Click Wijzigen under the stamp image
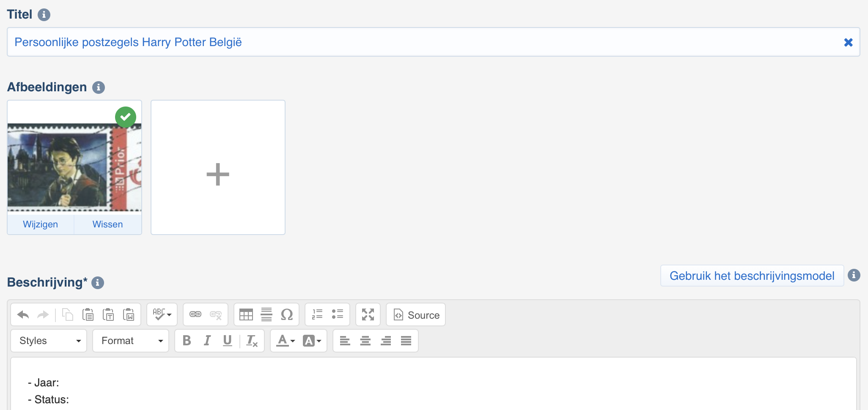Screen dimensions: 868x410 tap(41, 224)
